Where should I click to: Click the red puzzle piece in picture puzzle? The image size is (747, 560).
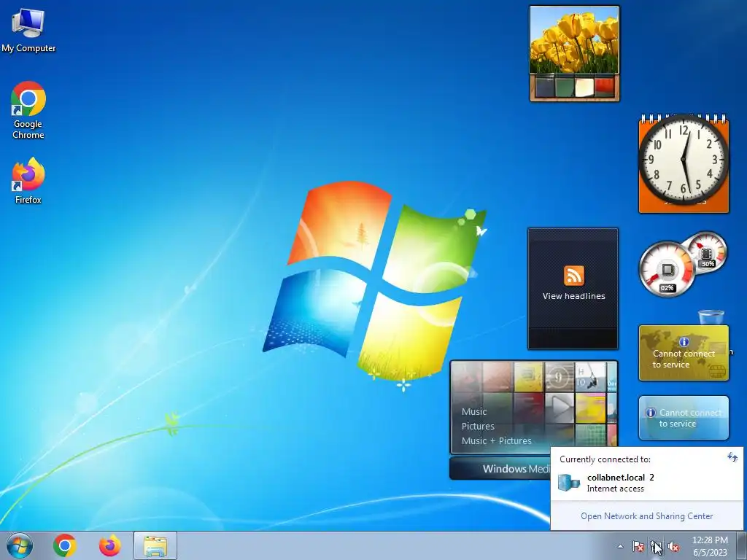coord(604,87)
